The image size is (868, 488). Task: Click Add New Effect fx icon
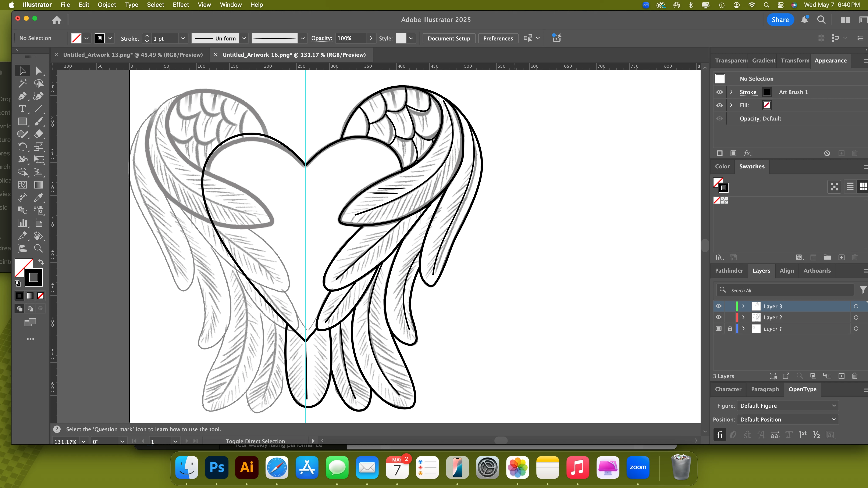[x=747, y=153]
